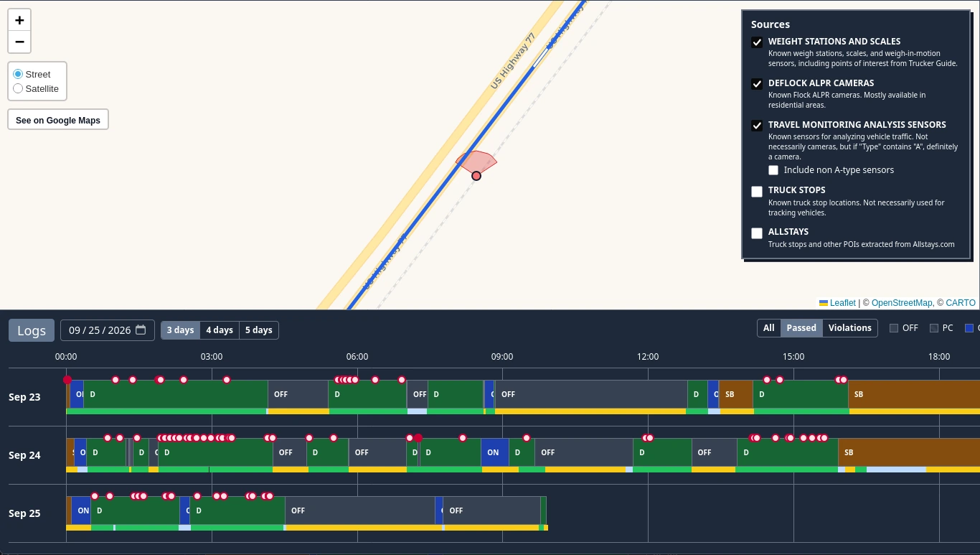Click the Sep 24 row label
The image size is (980, 555).
[24, 455]
